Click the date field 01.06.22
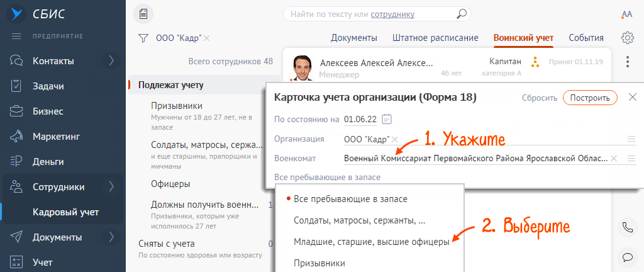Viewport: 644px width, 272px height. point(360,120)
